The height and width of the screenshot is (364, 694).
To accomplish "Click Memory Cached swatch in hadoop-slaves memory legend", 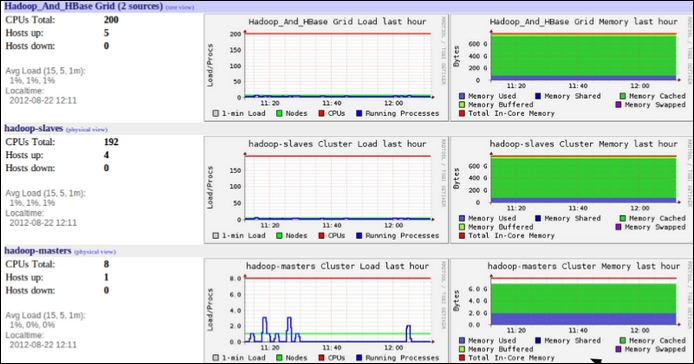I will click(623, 218).
